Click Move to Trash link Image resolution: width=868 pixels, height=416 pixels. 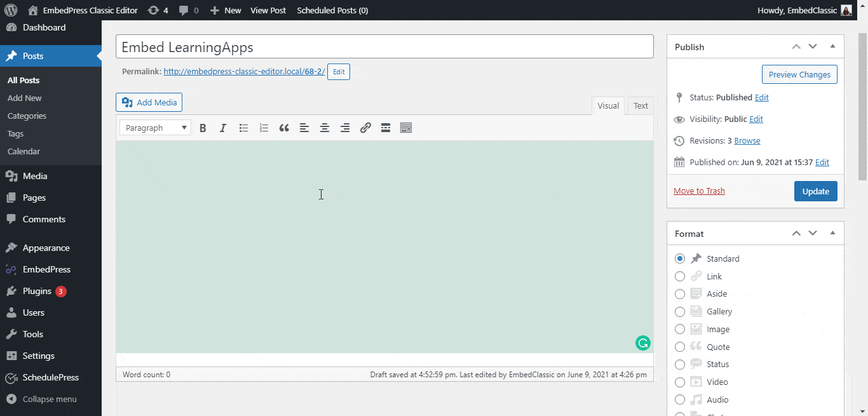click(x=699, y=191)
